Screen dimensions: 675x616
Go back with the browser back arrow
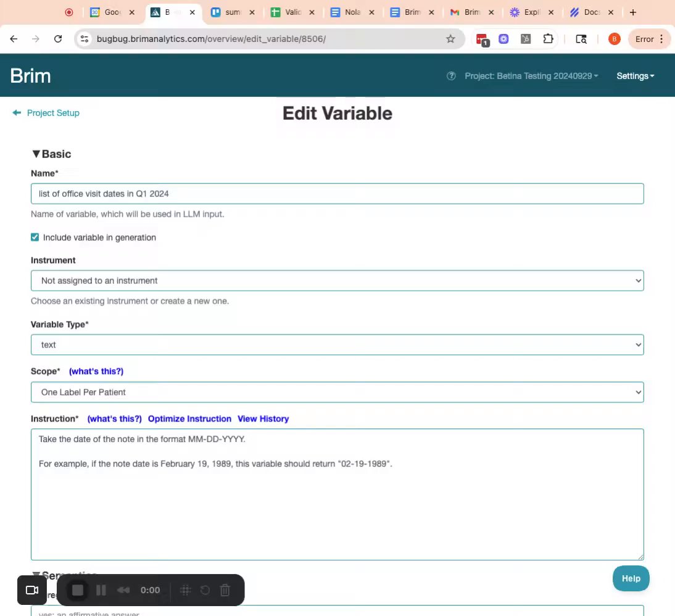tap(14, 39)
